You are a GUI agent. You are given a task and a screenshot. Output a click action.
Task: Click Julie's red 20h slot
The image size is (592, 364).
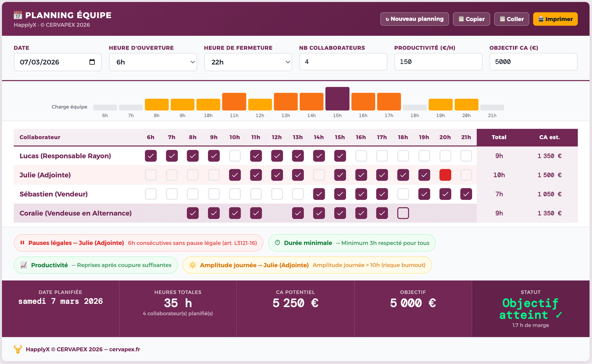[445, 175]
